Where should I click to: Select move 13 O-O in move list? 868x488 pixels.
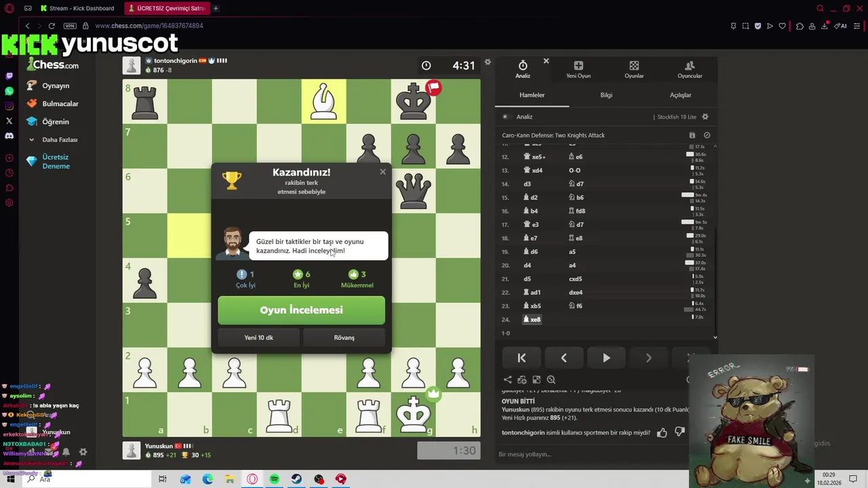(x=574, y=170)
